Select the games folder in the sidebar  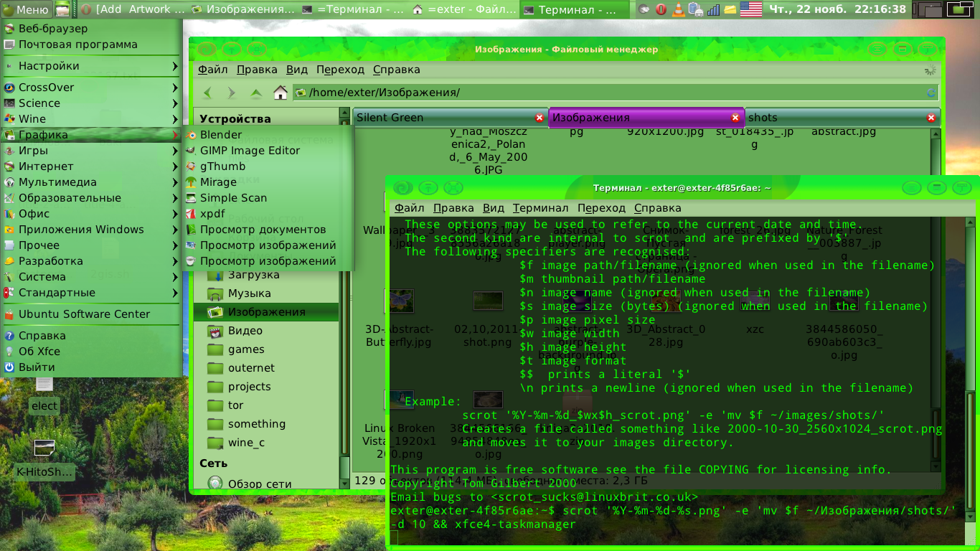click(265, 349)
